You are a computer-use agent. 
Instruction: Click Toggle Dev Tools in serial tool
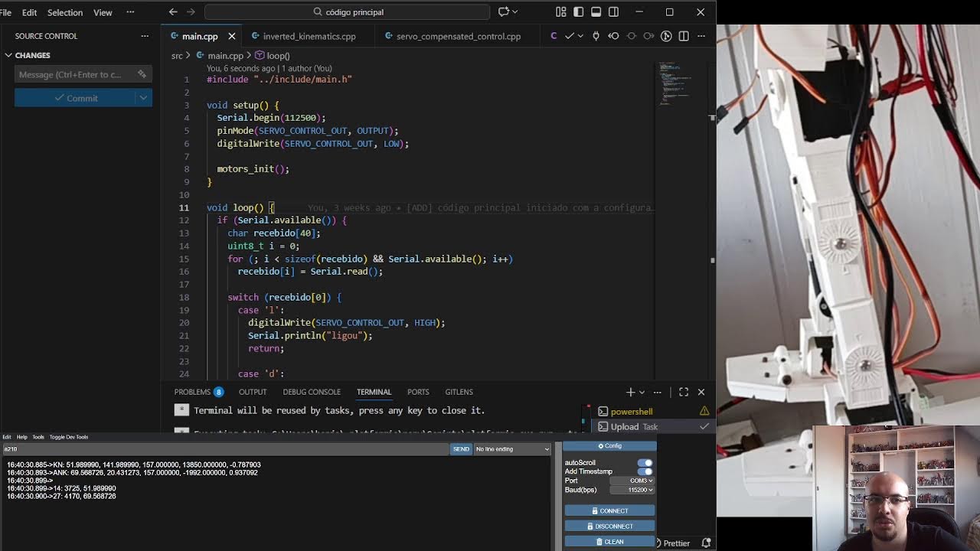(69, 437)
